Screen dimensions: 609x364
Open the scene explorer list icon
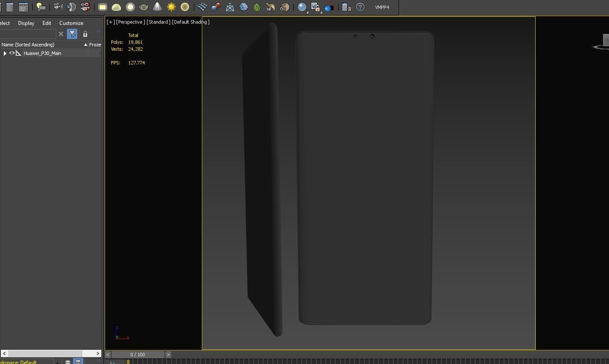pyautogui.click(x=9, y=7)
